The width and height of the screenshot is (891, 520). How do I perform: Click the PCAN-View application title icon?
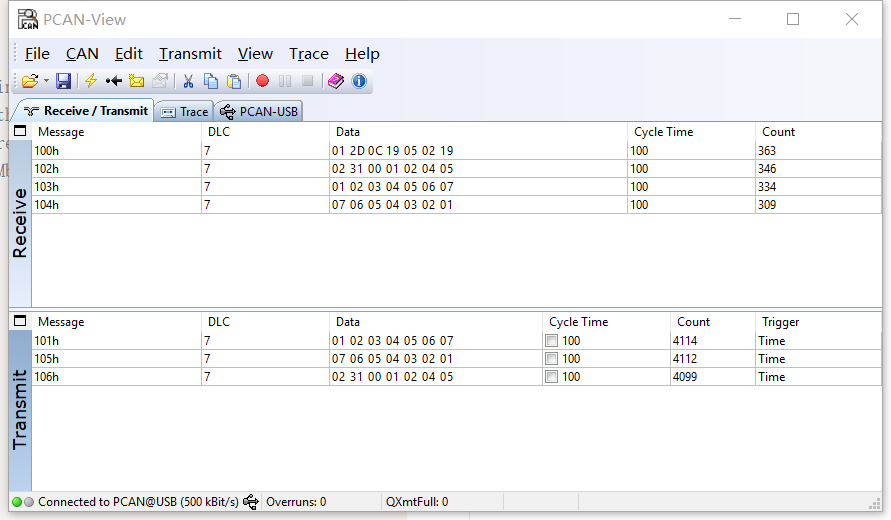pos(27,19)
